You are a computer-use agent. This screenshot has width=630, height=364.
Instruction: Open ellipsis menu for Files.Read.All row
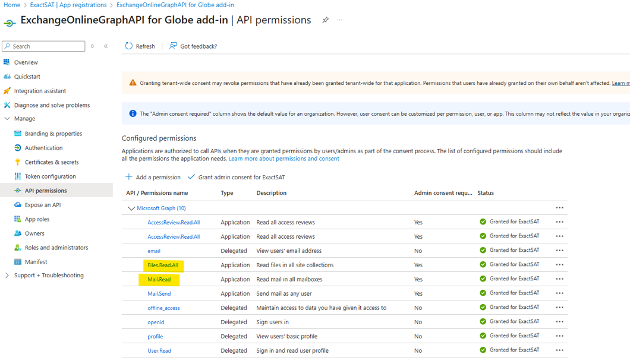click(x=560, y=265)
